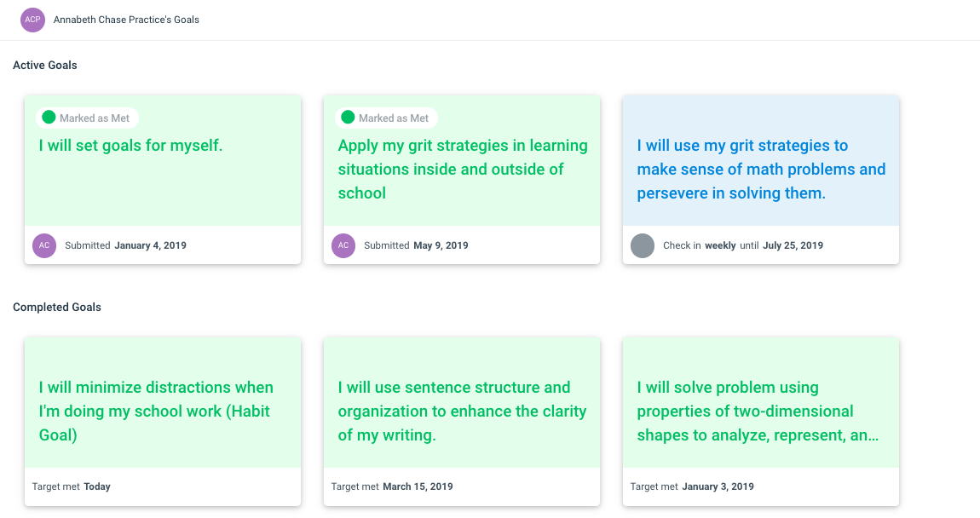Screen dimensions: 980x518
Task: Click AC avatar on May 9 goal
Action: (x=343, y=245)
